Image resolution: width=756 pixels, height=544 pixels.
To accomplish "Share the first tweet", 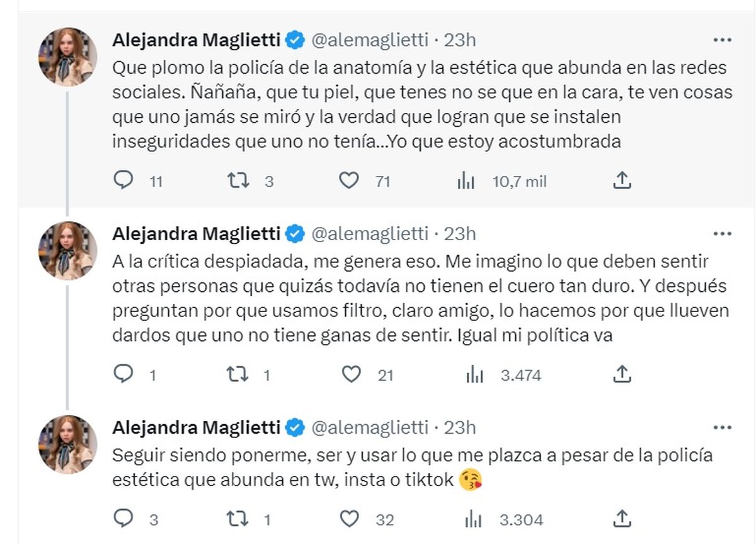I will click(x=622, y=182).
